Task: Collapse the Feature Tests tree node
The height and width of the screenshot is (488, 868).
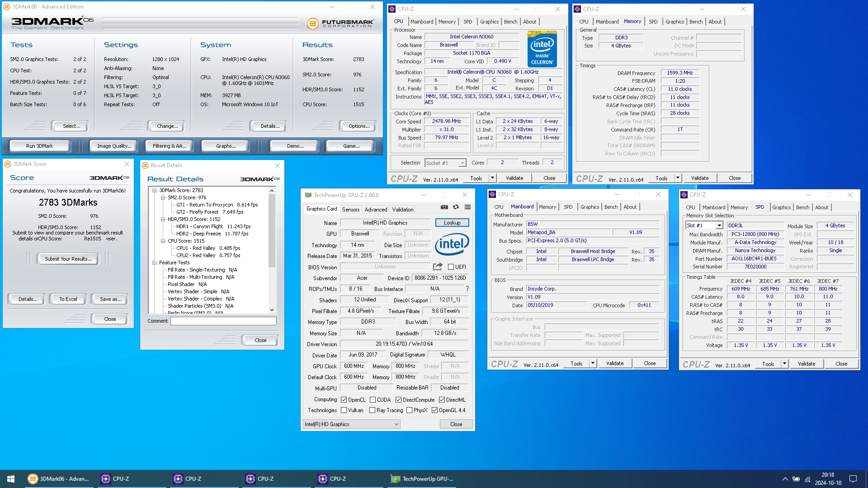Action: (155, 263)
